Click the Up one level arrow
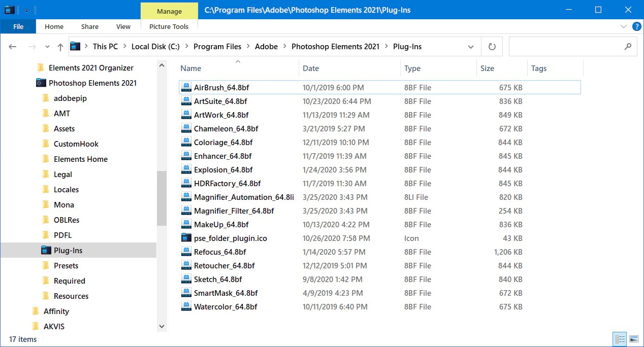 (60, 47)
